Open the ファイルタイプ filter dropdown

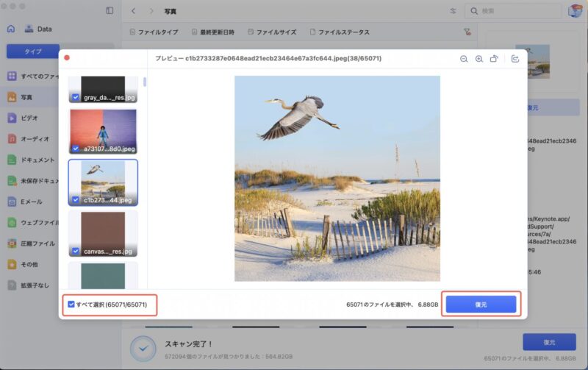(153, 32)
